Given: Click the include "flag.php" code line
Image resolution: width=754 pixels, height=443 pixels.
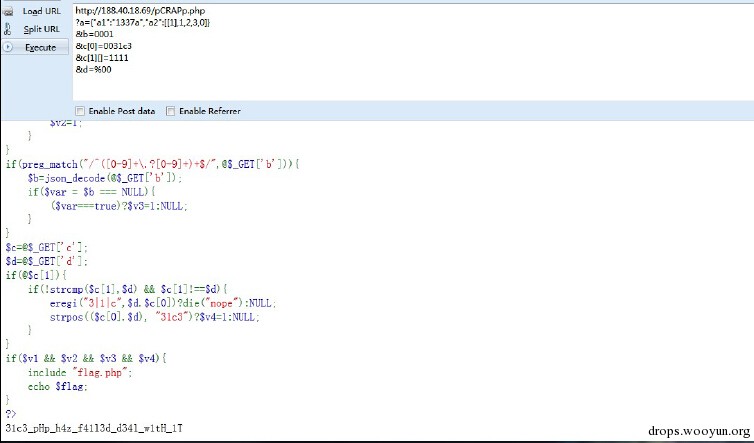Looking at the screenshot, I should point(80,372).
